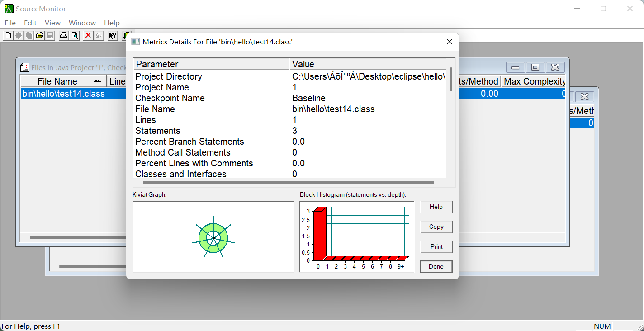
Task: Click the Print button in the dialog
Action: tap(436, 246)
